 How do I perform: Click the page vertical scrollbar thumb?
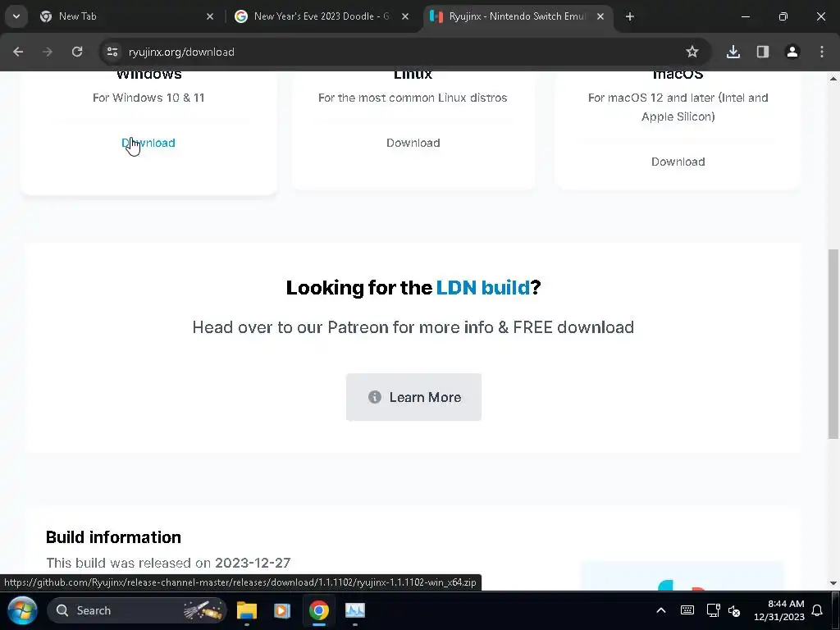(833, 344)
